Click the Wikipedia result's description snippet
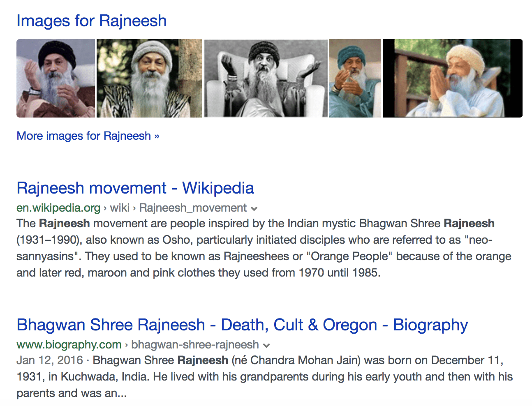The width and height of the screenshot is (532, 406). tap(263, 248)
